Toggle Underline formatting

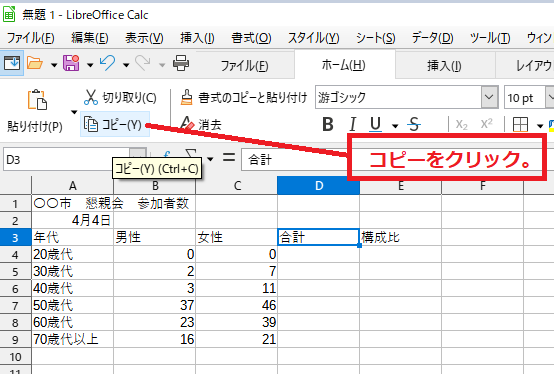[375, 124]
